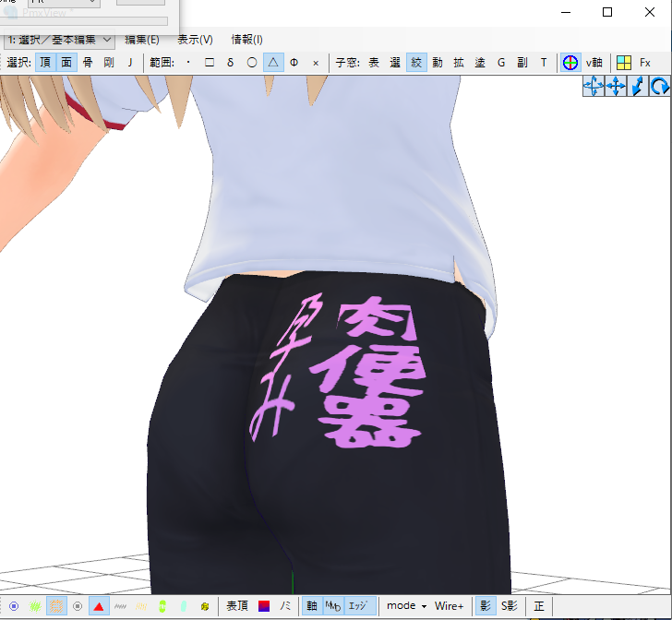Toggle the red triangle display icon
The height and width of the screenshot is (620, 672).
99,606
